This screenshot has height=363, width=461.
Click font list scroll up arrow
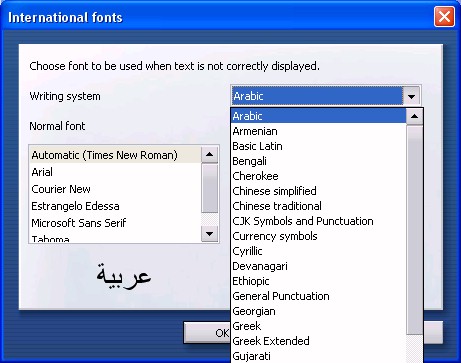tap(210, 154)
